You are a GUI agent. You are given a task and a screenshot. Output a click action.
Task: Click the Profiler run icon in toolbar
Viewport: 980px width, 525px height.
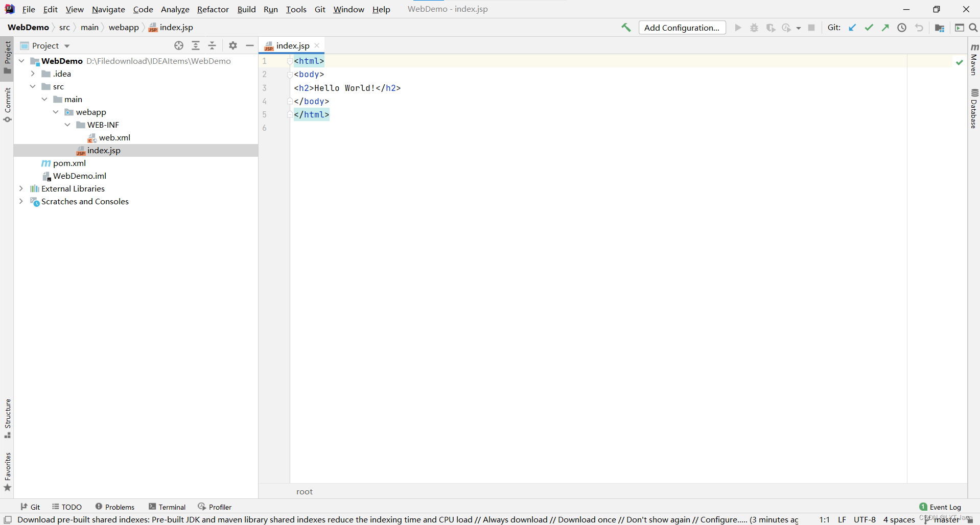786,28
